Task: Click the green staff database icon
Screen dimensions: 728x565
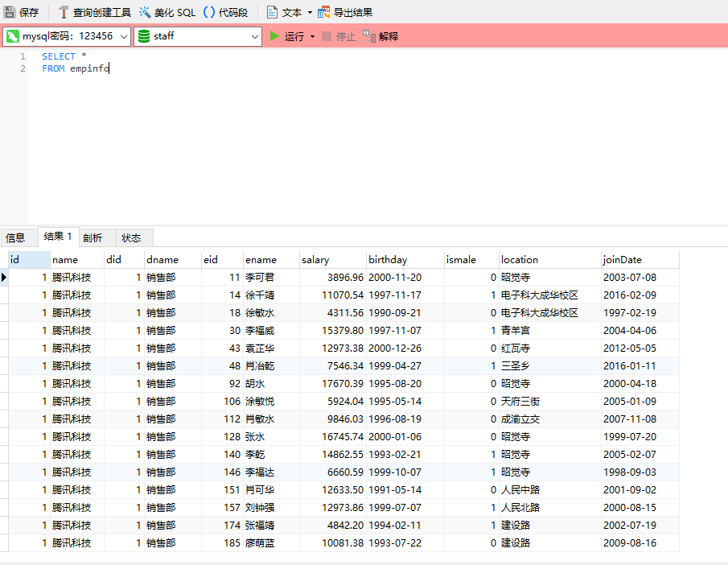Action: [x=144, y=36]
